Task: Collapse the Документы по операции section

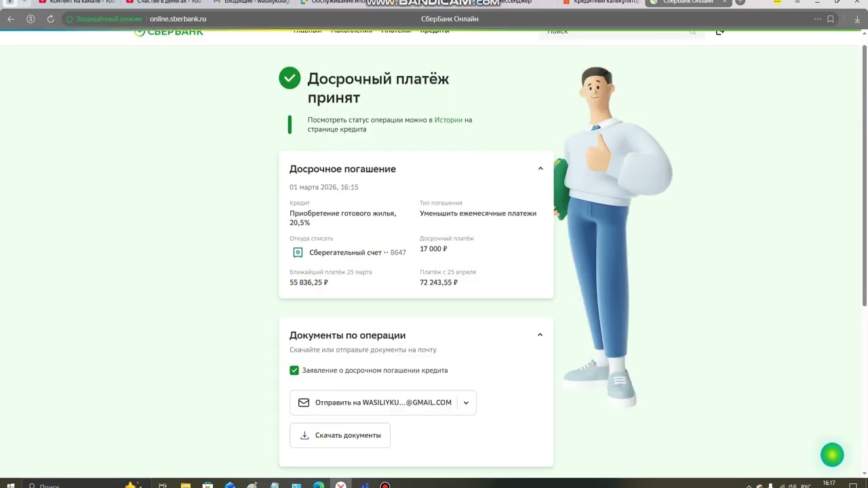Action: click(x=540, y=335)
